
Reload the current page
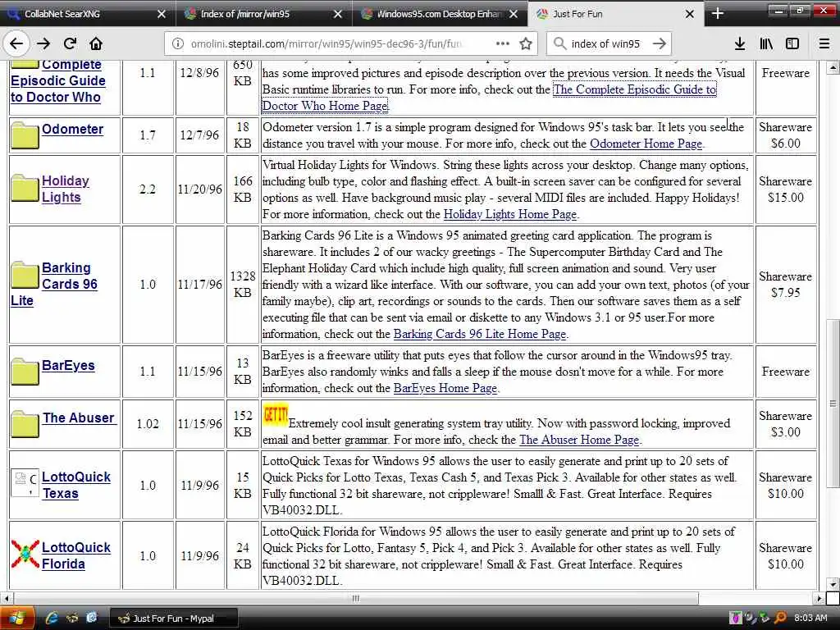coord(71,44)
